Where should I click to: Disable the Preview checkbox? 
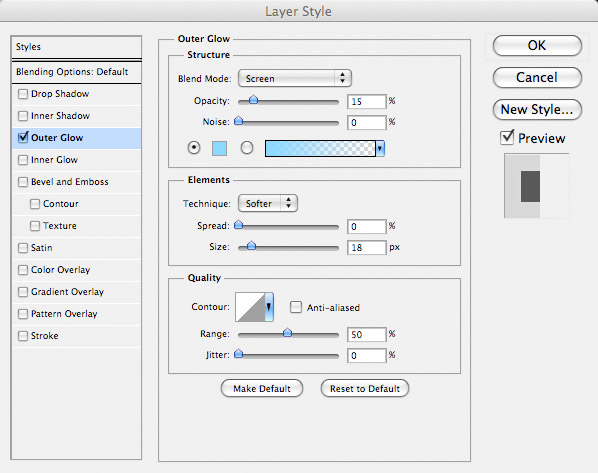tap(507, 138)
